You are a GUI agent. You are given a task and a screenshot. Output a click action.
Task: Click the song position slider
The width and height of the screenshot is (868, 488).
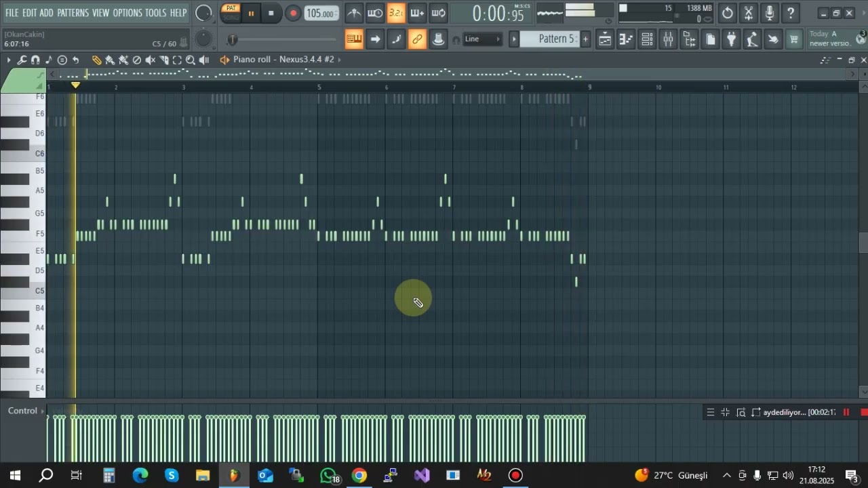[281, 40]
